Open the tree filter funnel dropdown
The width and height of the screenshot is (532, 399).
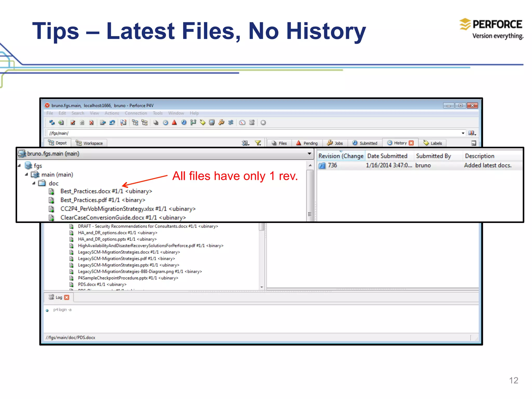[258, 143]
